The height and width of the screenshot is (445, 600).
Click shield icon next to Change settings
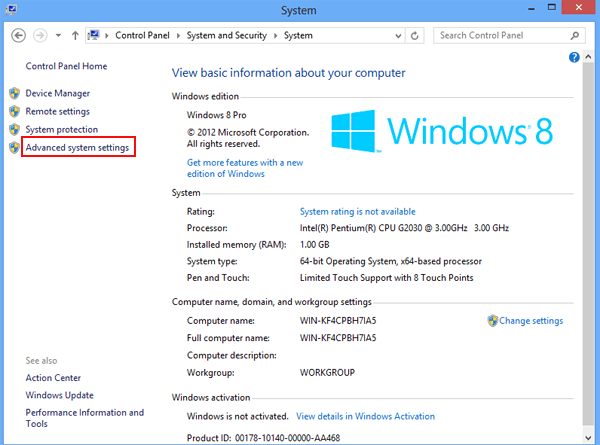492,321
